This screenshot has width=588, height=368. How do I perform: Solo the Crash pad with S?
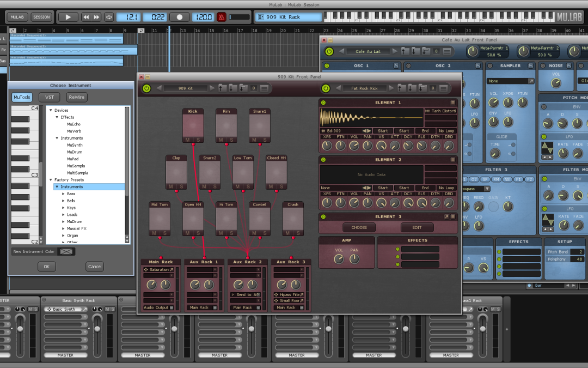point(298,233)
